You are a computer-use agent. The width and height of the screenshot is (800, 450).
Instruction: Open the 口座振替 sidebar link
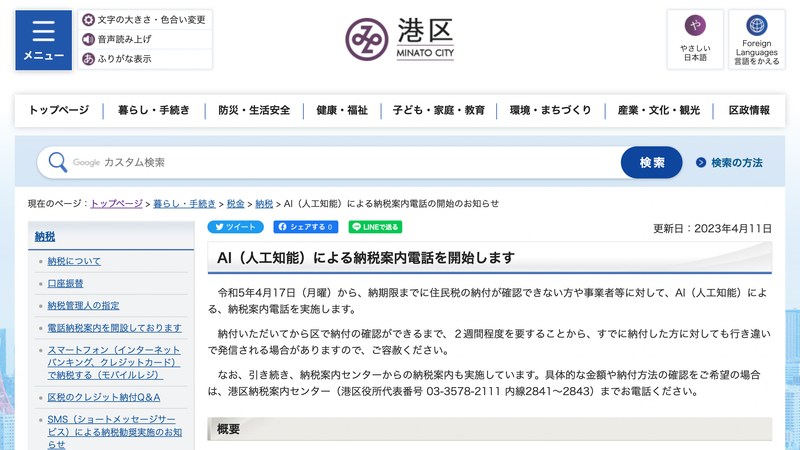(65, 283)
